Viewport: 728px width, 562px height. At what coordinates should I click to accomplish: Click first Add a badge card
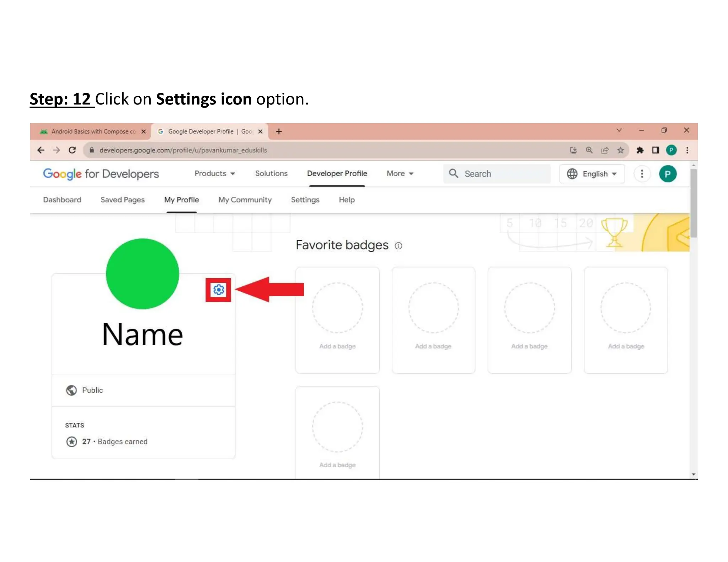pyautogui.click(x=337, y=320)
